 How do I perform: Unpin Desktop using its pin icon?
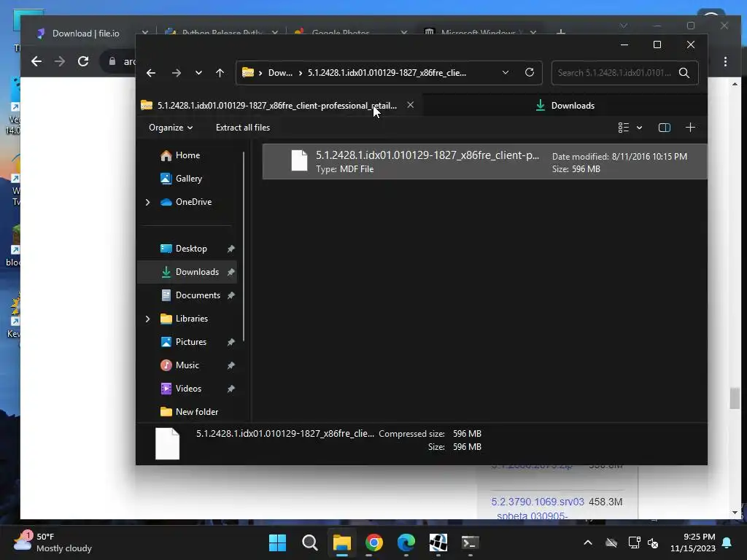[x=231, y=249]
